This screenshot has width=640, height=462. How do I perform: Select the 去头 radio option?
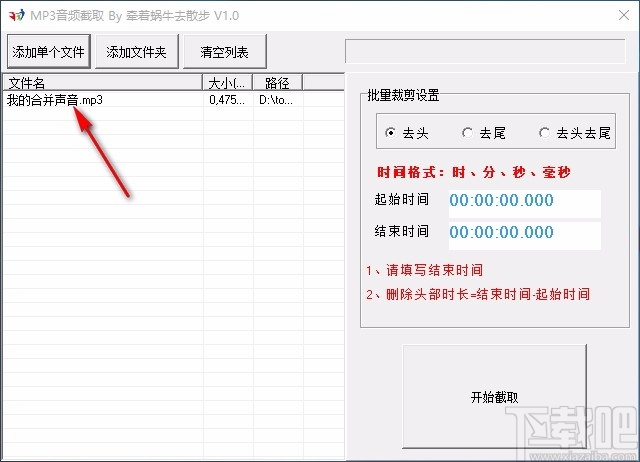coord(407,133)
